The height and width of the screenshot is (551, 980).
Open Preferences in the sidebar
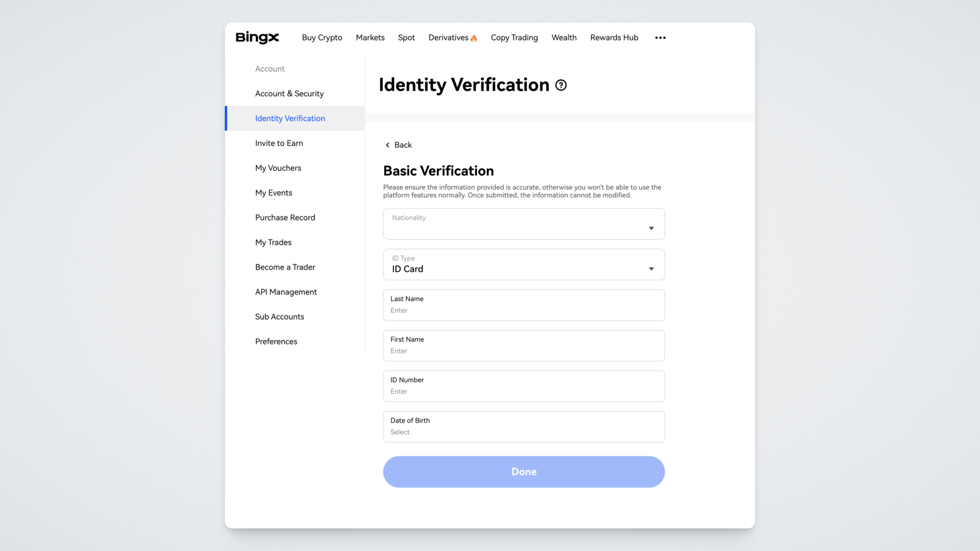click(276, 342)
